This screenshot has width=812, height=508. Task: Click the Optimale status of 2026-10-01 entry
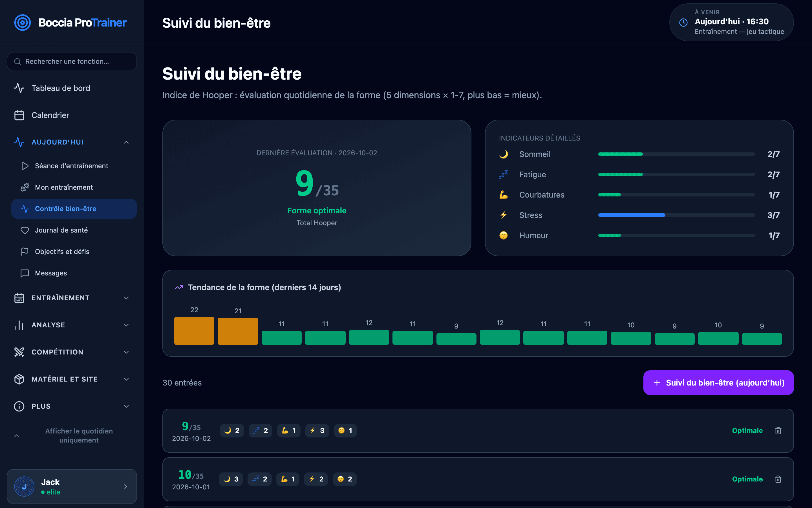point(747,479)
